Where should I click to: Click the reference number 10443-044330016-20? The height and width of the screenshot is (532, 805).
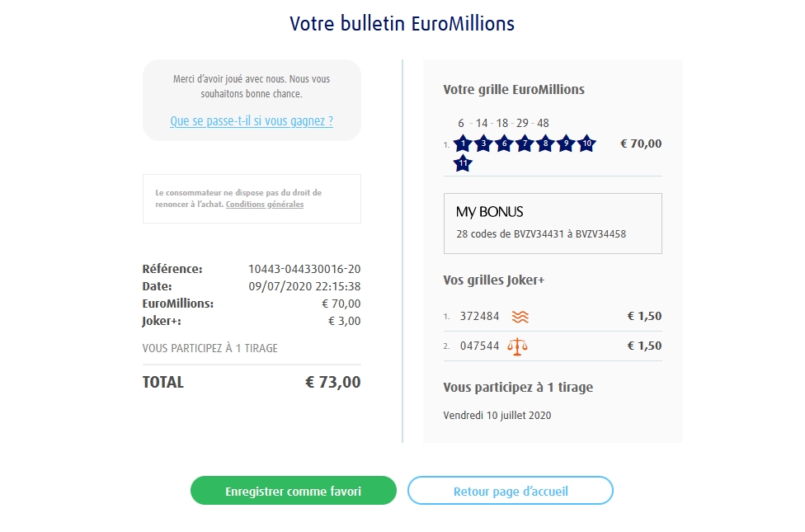pyautogui.click(x=304, y=269)
